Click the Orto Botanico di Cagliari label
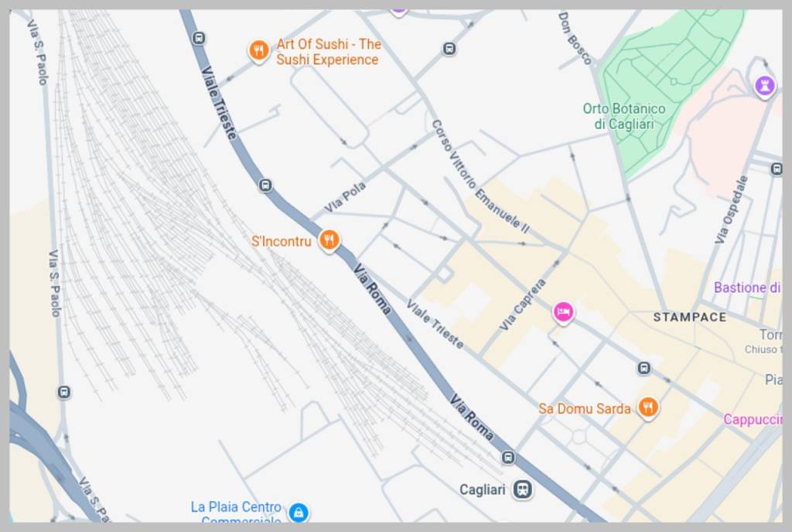 pos(624,116)
